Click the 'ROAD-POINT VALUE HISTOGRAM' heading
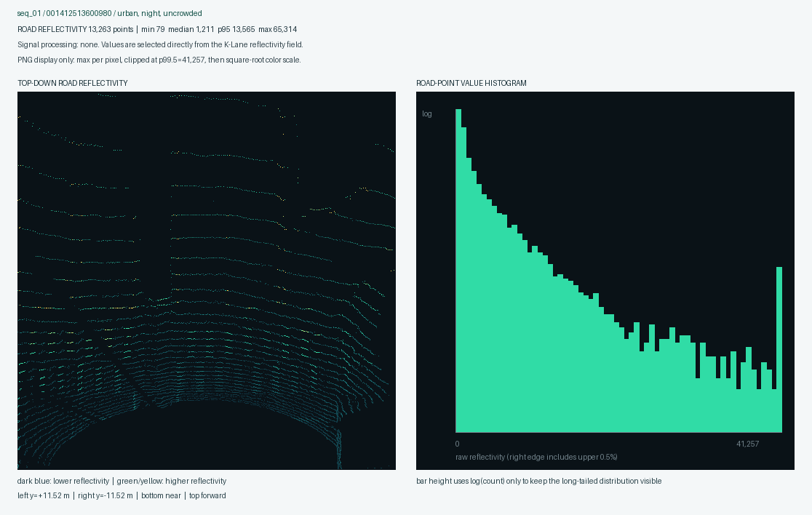 pos(471,84)
